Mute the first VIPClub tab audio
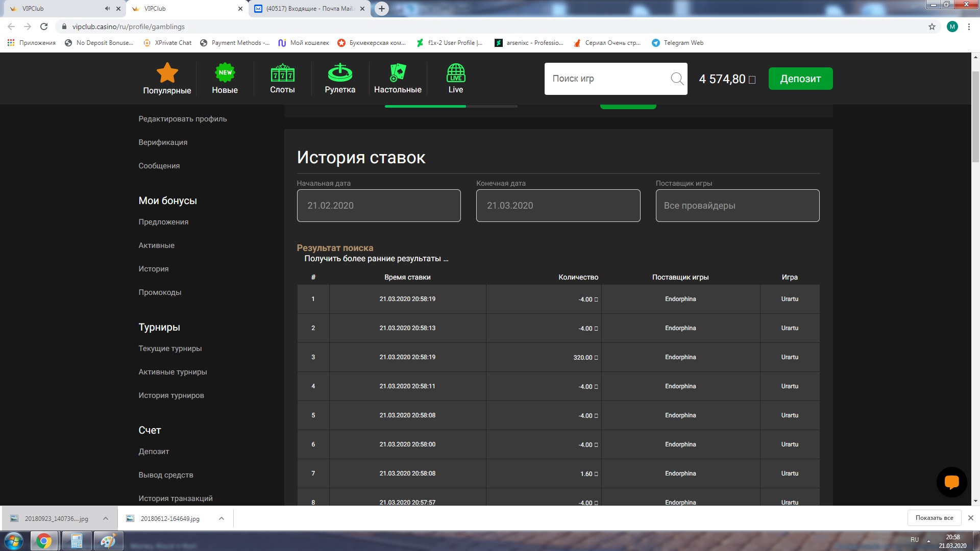Screen dimensions: 980x551 (x=107, y=9)
